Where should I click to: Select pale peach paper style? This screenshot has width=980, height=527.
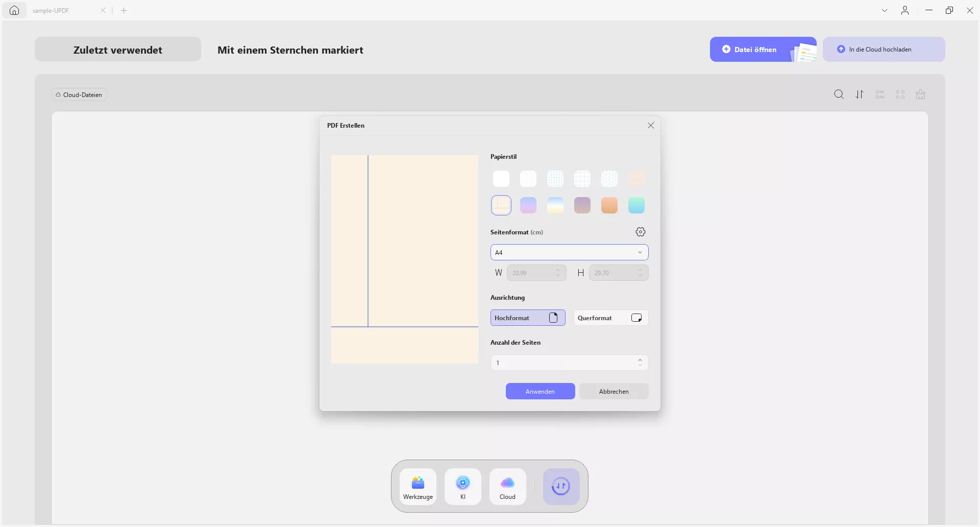coord(636,179)
